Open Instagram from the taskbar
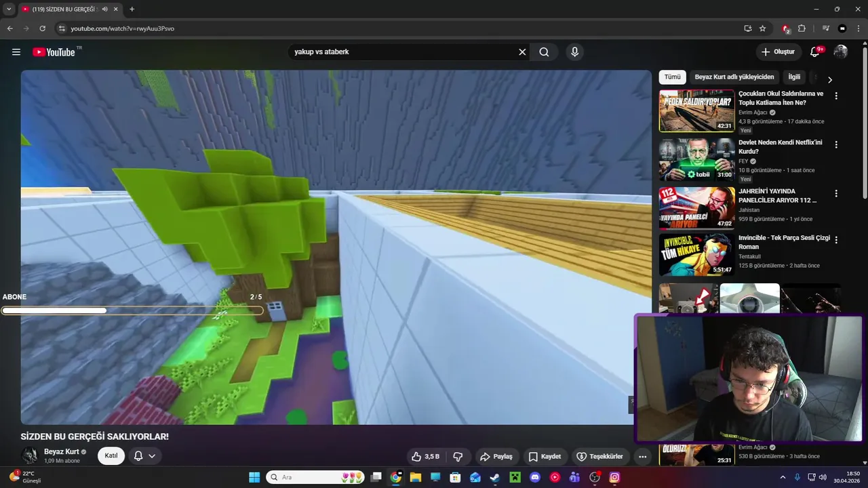 pos(614,477)
